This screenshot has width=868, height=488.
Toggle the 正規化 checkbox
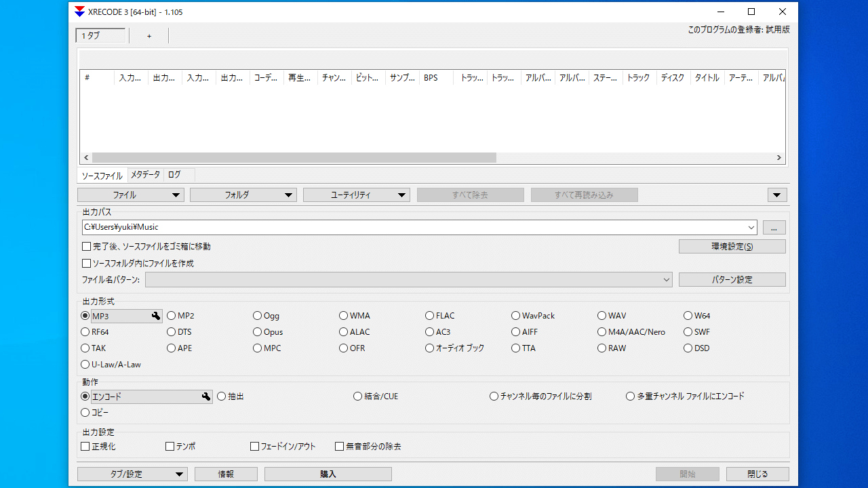coord(85,447)
